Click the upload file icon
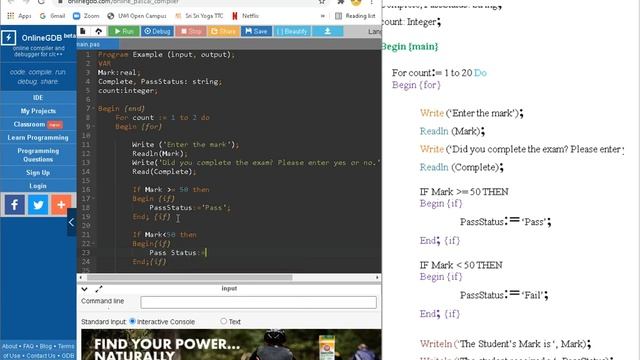640x360 pixels. point(99,31)
